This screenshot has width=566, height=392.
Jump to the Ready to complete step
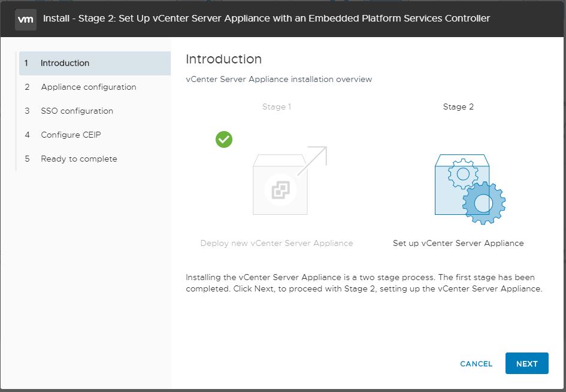pyautogui.click(x=95, y=159)
